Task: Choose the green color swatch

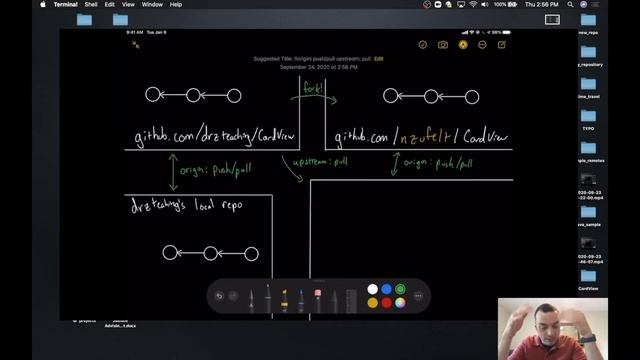Action: pyautogui.click(x=400, y=289)
